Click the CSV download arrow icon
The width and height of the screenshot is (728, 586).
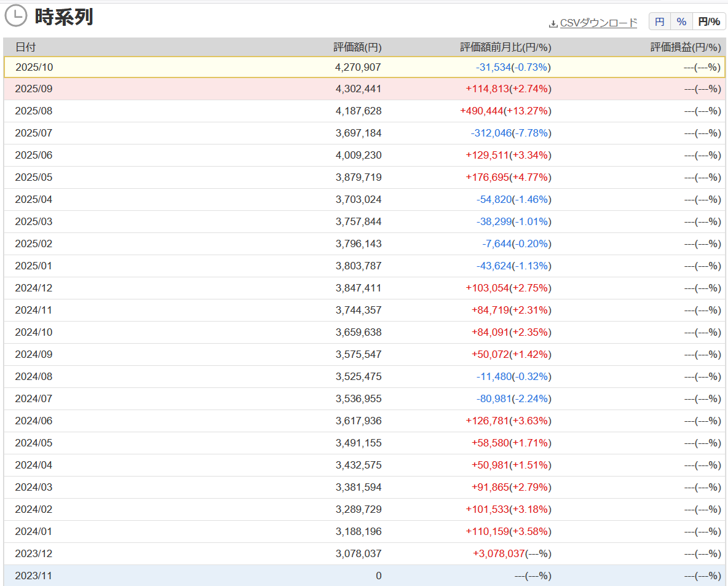click(x=553, y=24)
